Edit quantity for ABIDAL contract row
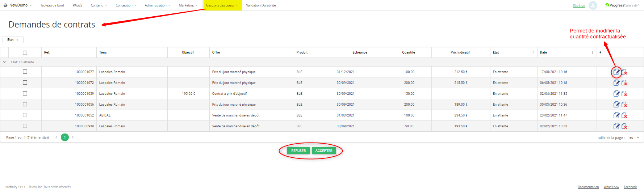 (x=616, y=115)
